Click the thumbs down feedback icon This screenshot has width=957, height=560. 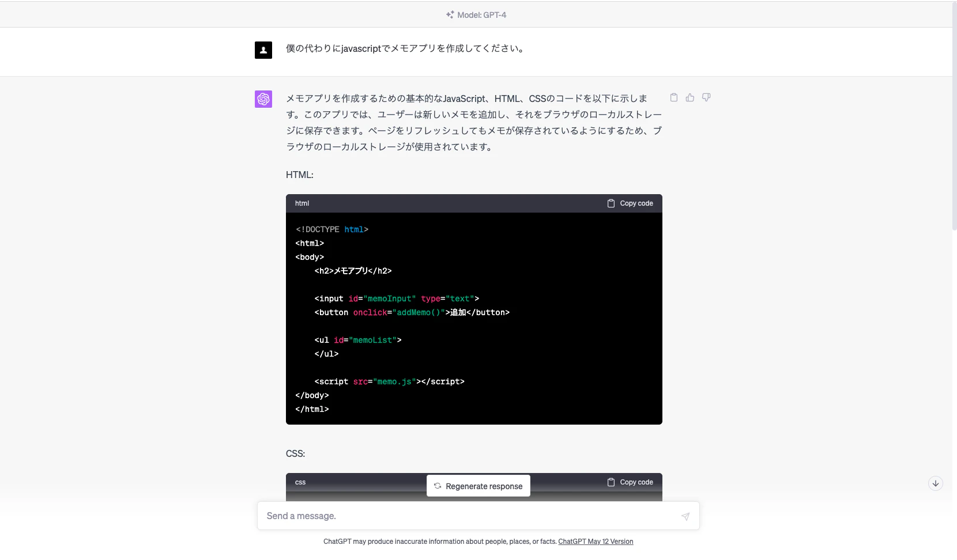pos(706,97)
